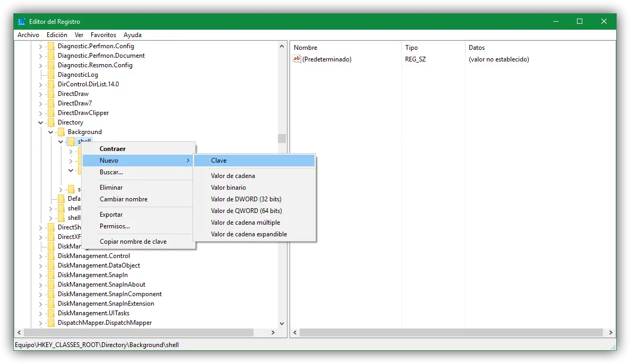
Task: Select Valor de cadena in submenu
Action: (x=255, y=176)
